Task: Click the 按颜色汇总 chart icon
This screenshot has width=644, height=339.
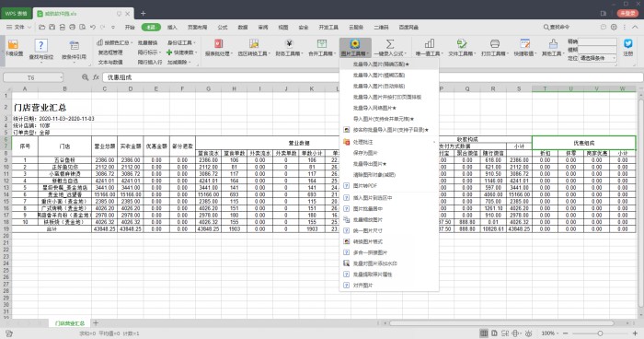Action: pos(99,42)
